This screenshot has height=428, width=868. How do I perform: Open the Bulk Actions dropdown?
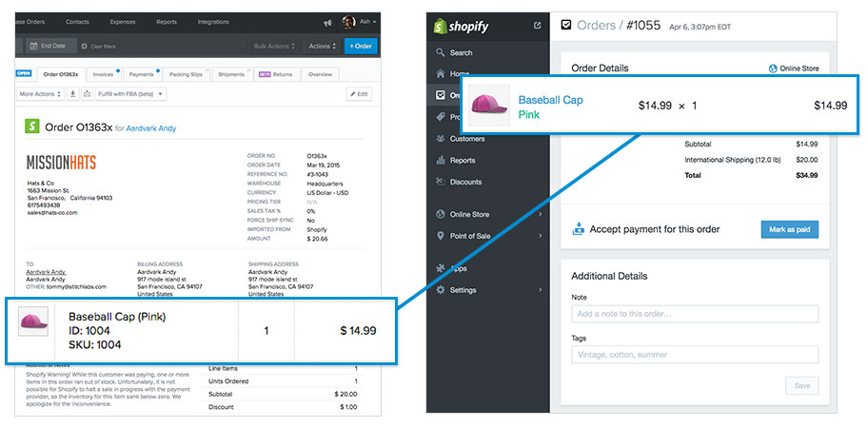click(x=274, y=47)
